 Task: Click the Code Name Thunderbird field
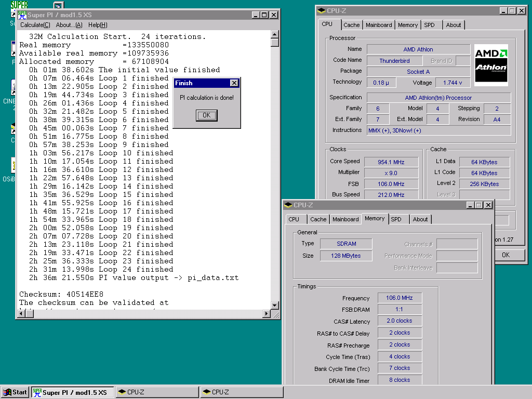point(395,61)
